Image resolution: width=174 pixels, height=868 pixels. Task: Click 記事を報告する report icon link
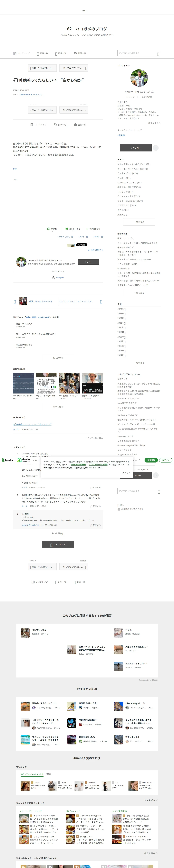pyautogui.click(x=95, y=250)
